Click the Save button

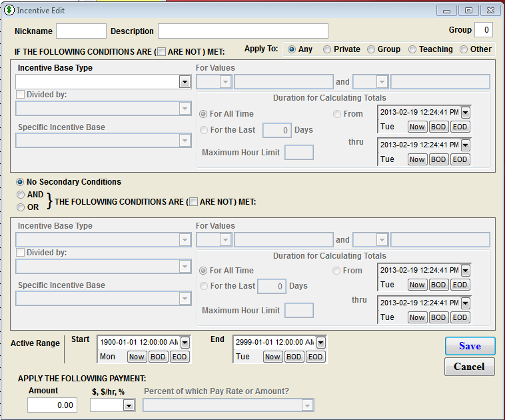[470, 346]
